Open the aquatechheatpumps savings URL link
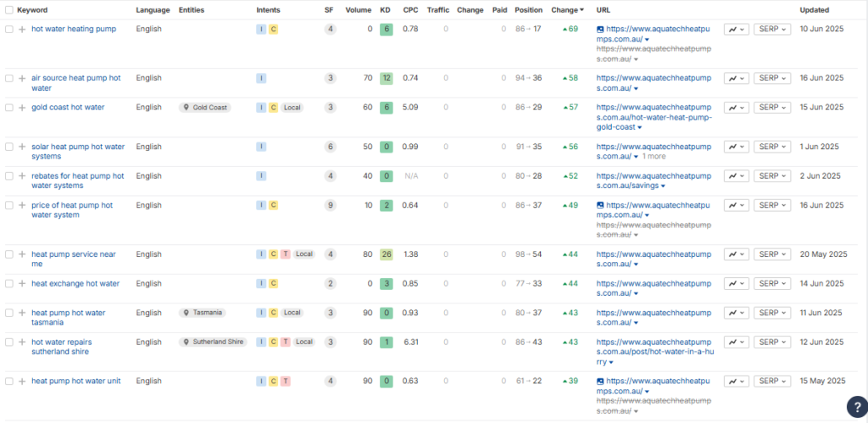Viewport: 868px width, 423px height. [654, 181]
